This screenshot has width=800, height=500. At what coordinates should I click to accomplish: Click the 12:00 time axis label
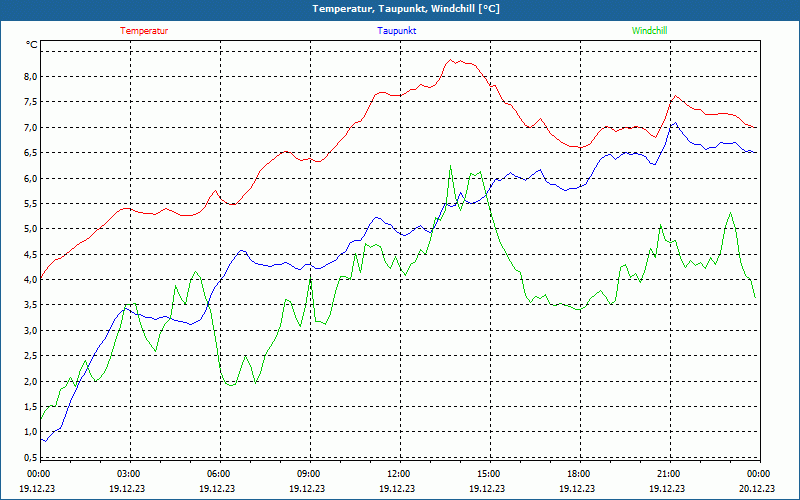pyautogui.click(x=398, y=474)
